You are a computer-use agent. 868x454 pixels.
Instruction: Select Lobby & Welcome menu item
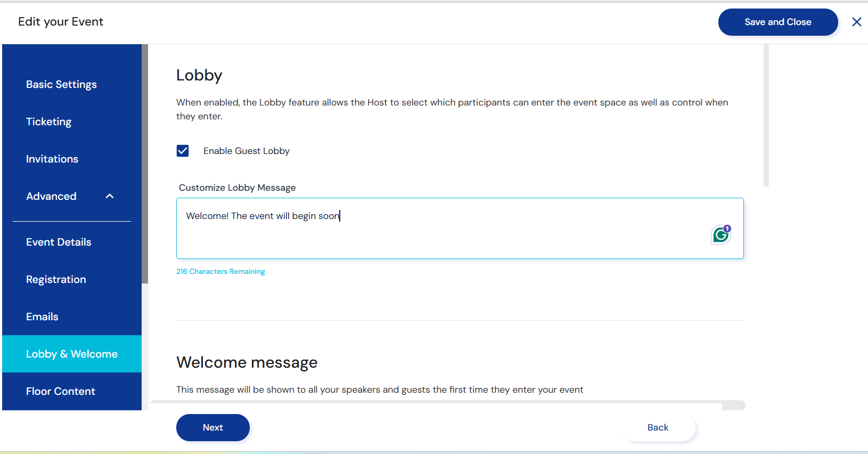coord(72,354)
